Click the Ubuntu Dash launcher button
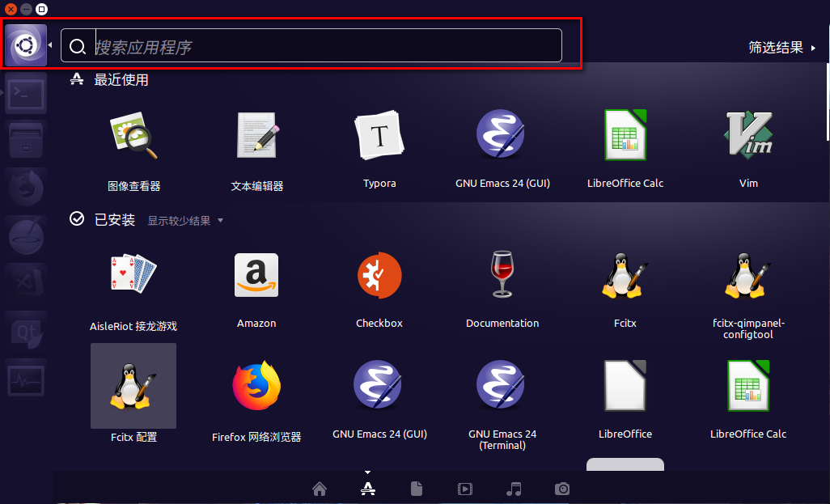 [26, 45]
